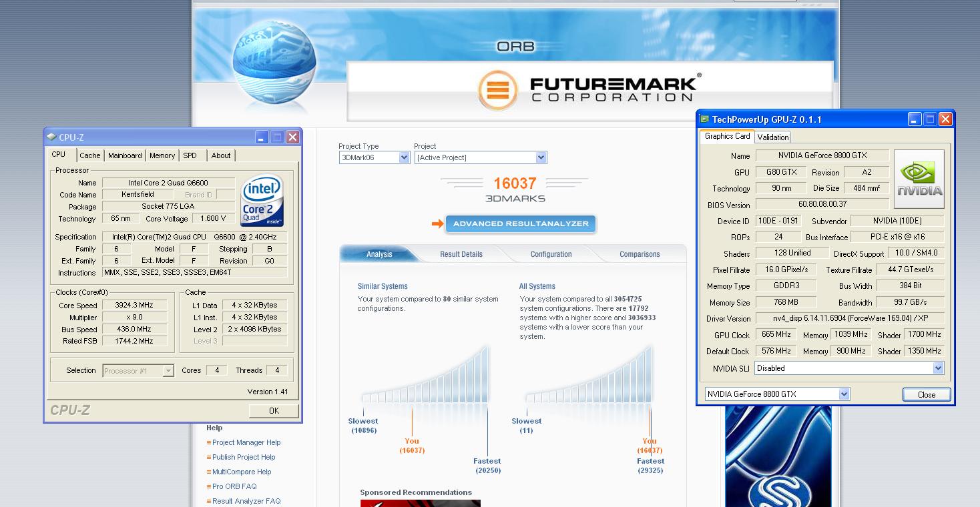This screenshot has width=980, height=507.
Task: Open the Publish Project Help link
Action: click(244, 457)
